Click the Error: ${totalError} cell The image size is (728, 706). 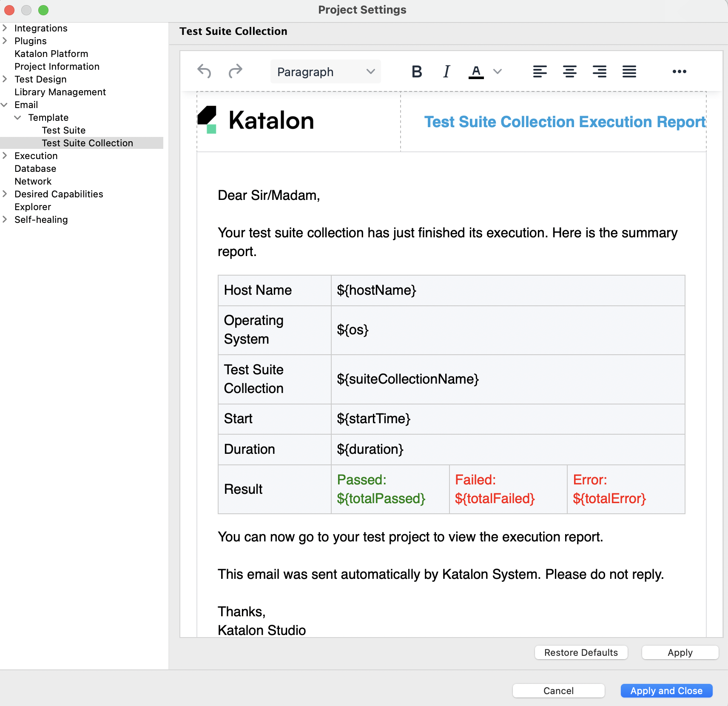click(x=626, y=489)
